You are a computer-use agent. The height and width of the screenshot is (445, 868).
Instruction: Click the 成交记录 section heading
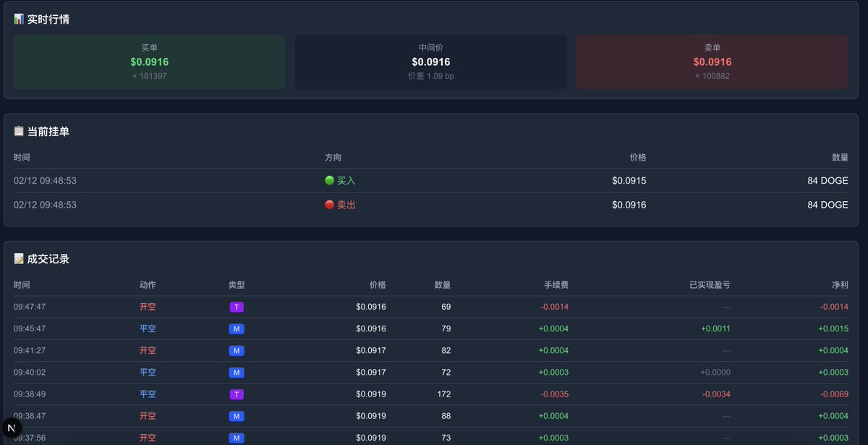[48, 259]
